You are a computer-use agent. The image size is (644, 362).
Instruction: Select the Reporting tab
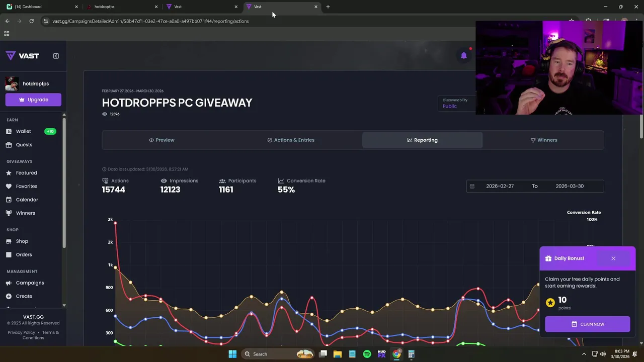click(422, 140)
